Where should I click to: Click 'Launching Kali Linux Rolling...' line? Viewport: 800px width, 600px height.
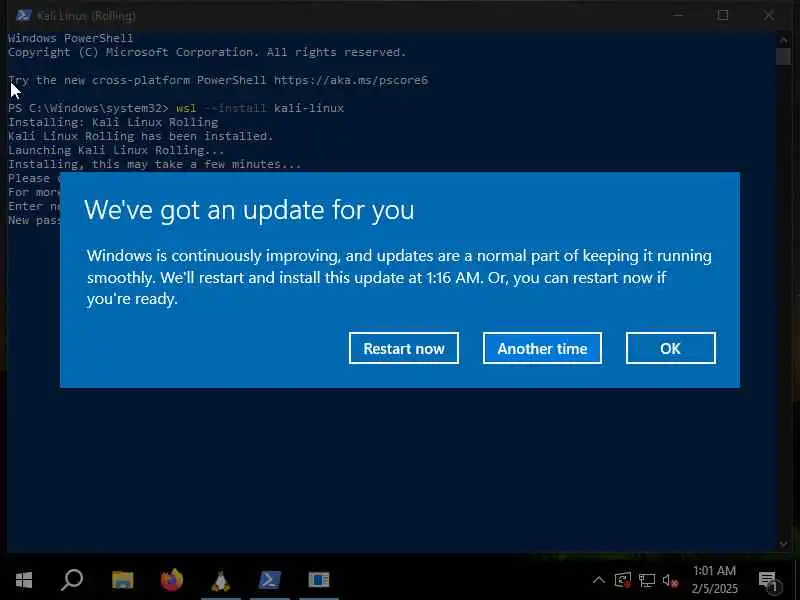pyautogui.click(x=116, y=150)
